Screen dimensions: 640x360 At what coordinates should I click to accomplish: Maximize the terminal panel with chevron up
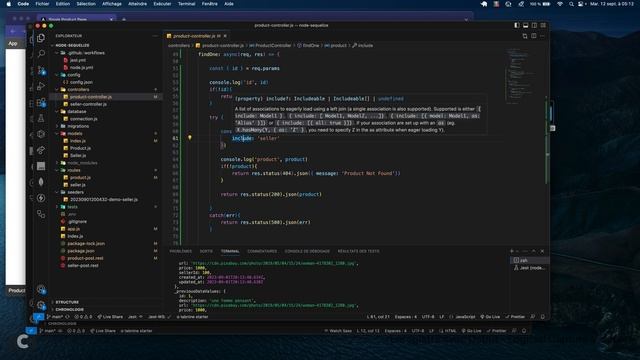[533, 251]
